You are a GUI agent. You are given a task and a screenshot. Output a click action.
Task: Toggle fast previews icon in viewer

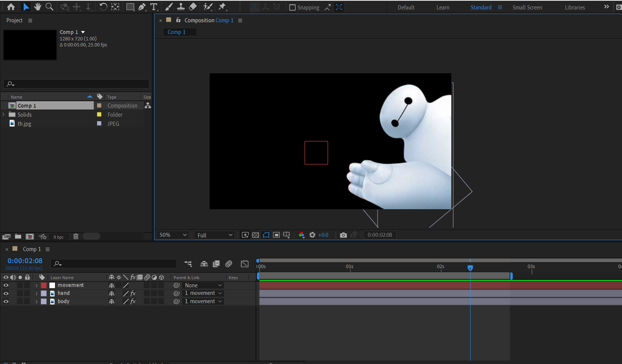coord(245,235)
